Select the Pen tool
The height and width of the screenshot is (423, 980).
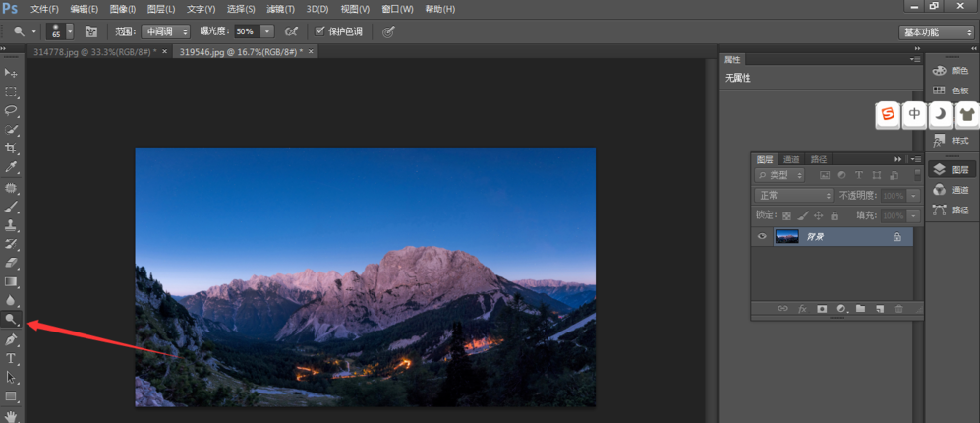[12, 339]
